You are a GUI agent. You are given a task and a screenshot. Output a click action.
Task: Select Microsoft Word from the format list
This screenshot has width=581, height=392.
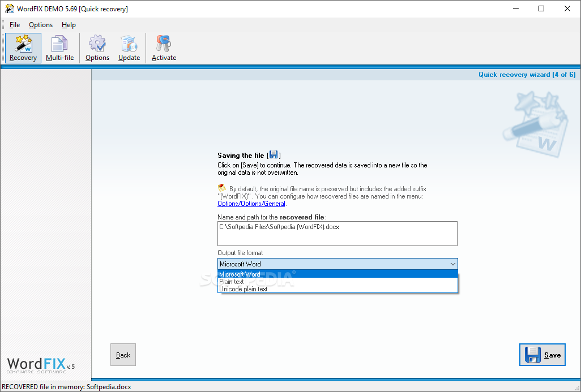click(x=338, y=274)
